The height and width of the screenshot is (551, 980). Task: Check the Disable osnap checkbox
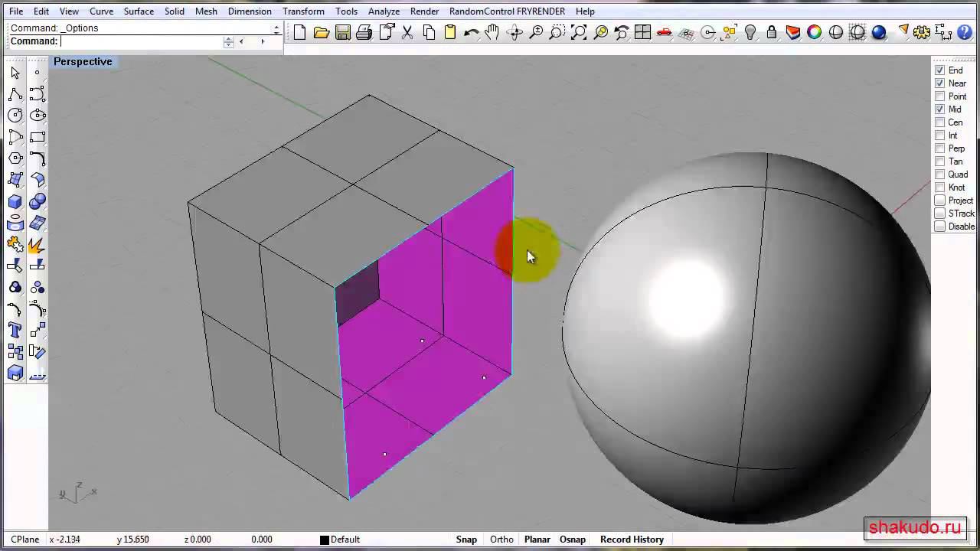tap(940, 227)
